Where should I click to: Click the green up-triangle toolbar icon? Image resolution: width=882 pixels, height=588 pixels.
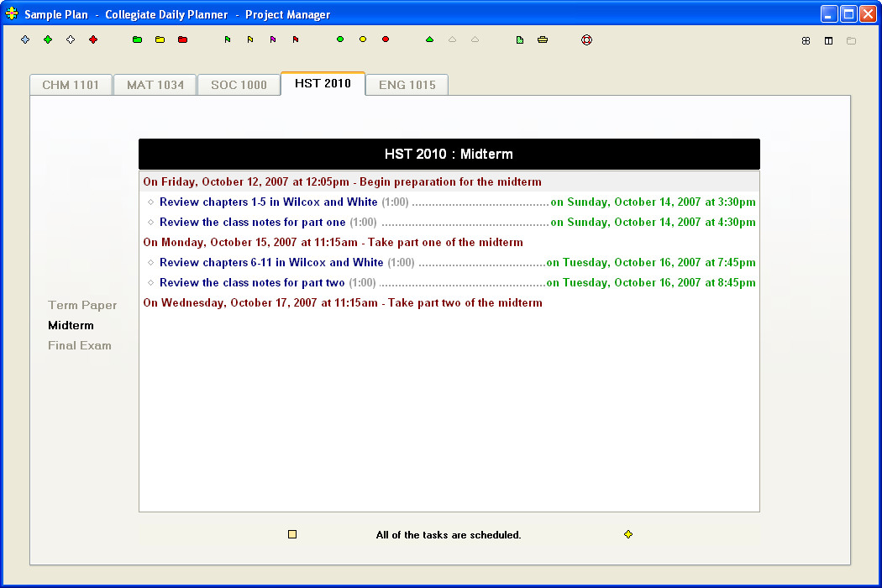pos(430,39)
